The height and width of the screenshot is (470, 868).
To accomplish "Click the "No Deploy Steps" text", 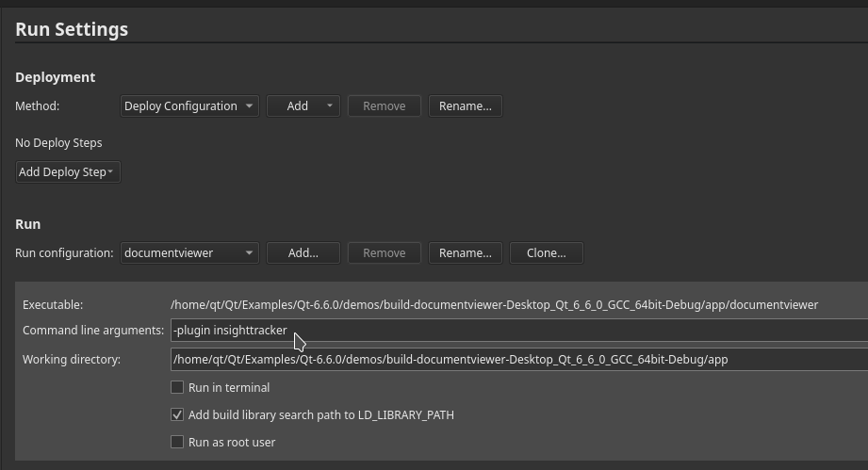I will (58, 143).
